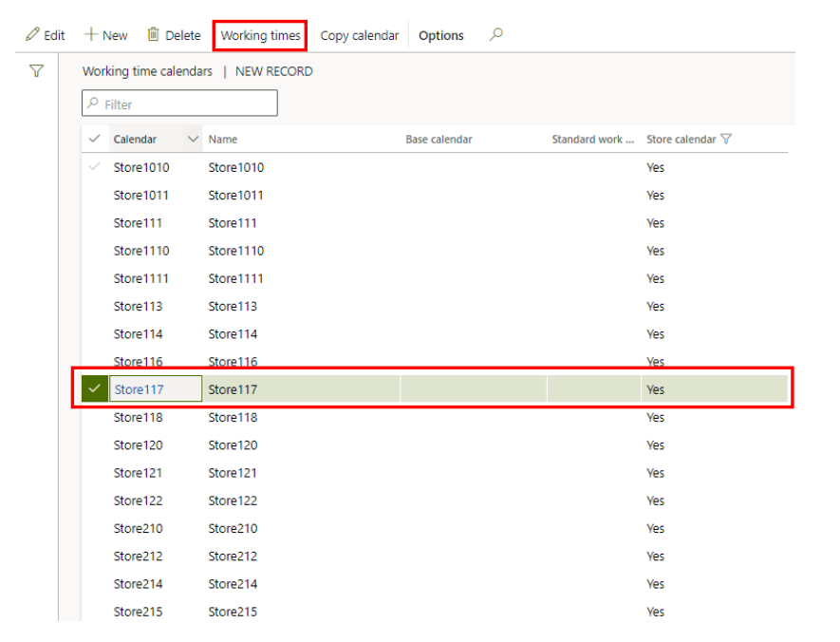Select the Store215 calendar row

(138, 612)
